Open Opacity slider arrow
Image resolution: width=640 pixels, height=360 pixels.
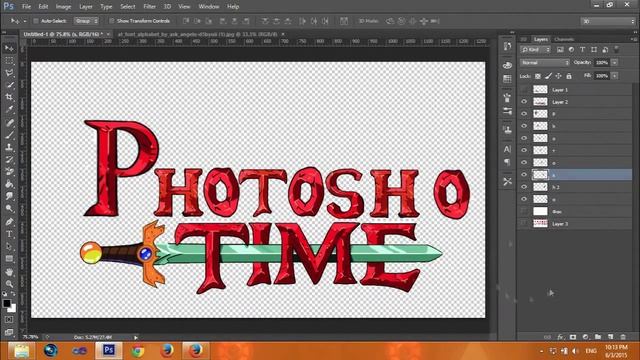point(615,63)
